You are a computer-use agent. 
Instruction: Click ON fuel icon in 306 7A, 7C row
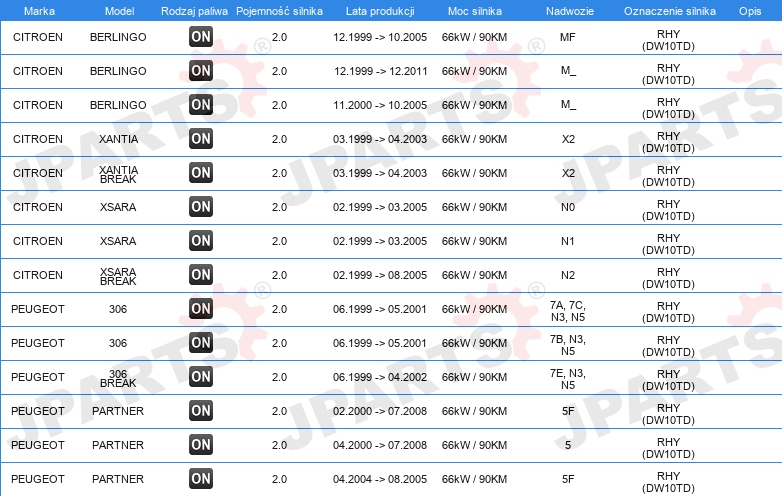tap(201, 309)
